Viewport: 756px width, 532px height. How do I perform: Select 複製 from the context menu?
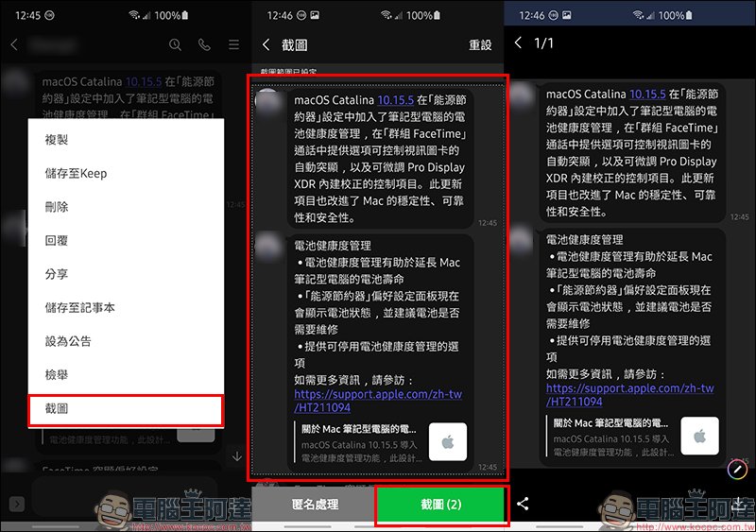126,140
